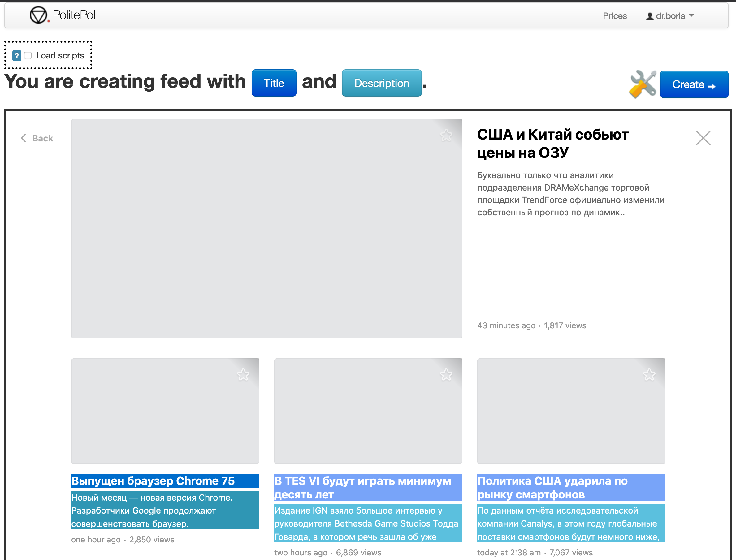Viewport: 736px width, 560px height.
Task: Click the PolitePol logo icon
Action: pos(38,15)
